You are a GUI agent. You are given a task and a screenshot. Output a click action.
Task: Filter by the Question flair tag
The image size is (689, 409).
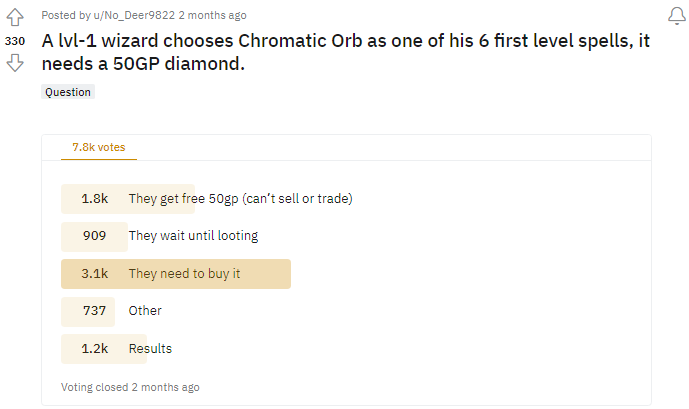click(68, 92)
